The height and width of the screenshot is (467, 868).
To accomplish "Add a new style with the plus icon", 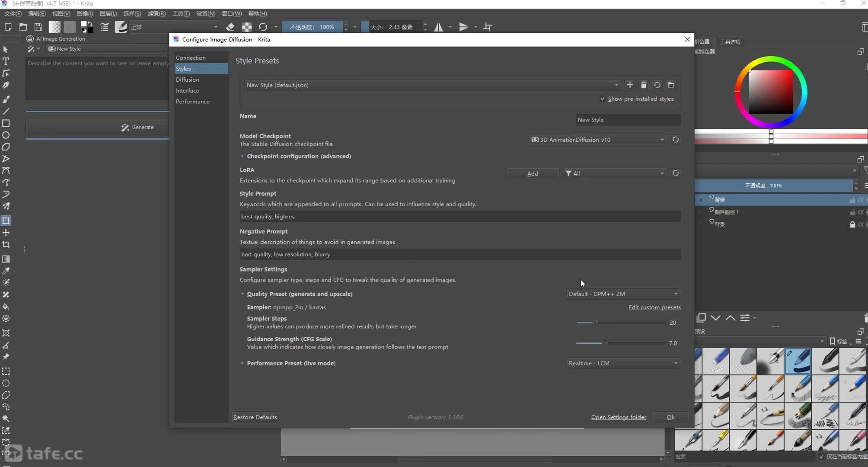I will coord(630,85).
